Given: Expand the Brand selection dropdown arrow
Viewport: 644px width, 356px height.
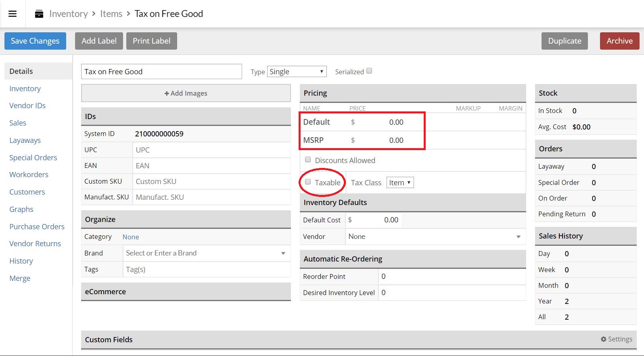Looking at the screenshot, I should tap(283, 253).
